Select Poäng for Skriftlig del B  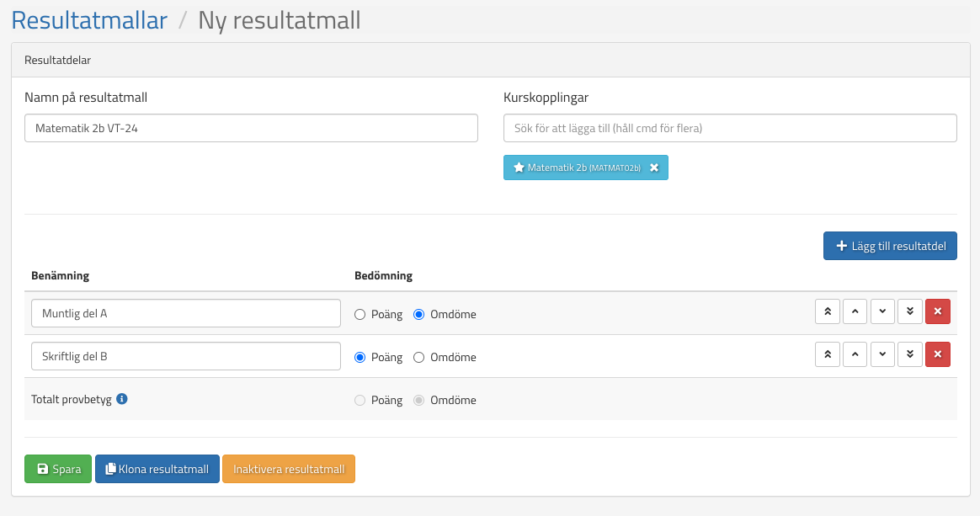[360, 357]
